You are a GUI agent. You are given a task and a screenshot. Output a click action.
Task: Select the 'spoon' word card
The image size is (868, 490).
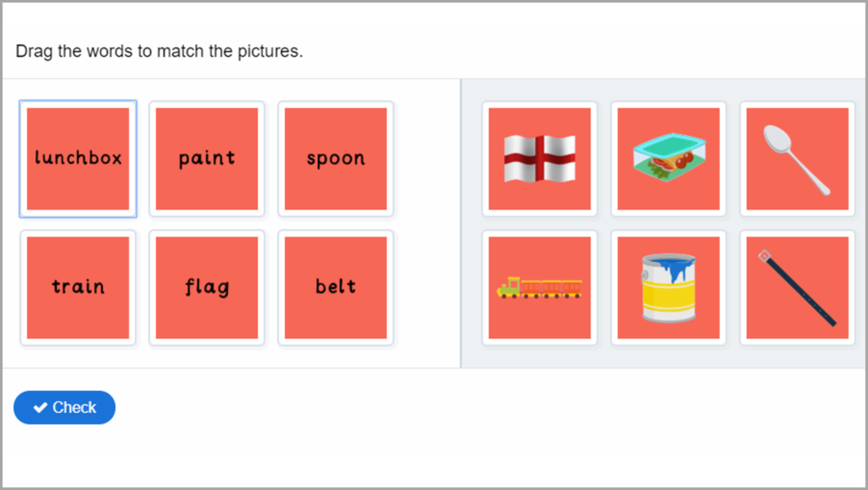(x=336, y=159)
